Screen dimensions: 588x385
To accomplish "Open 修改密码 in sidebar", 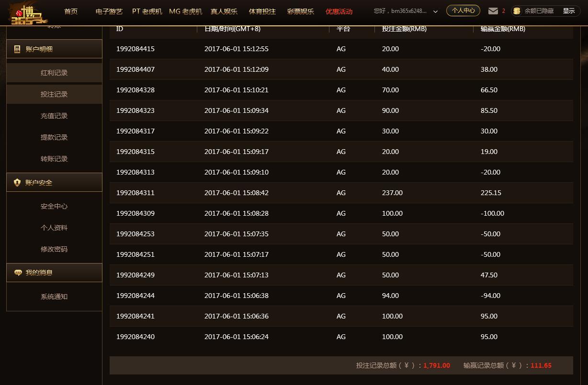I will (54, 249).
